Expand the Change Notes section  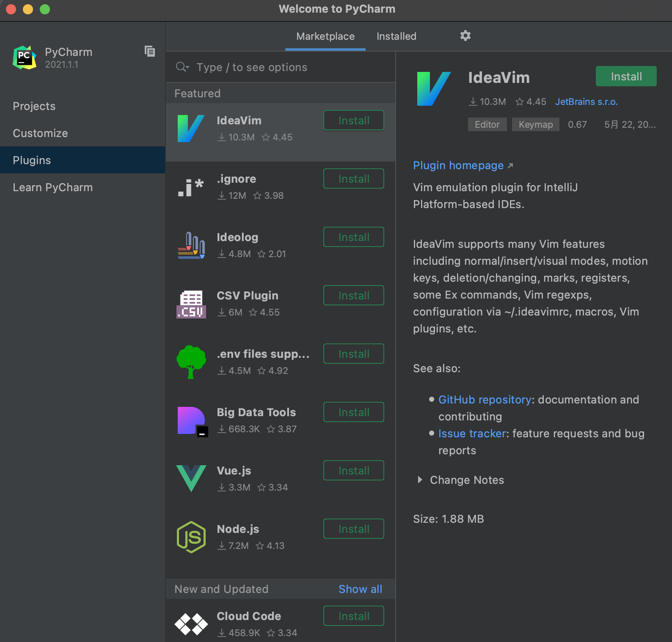click(420, 480)
